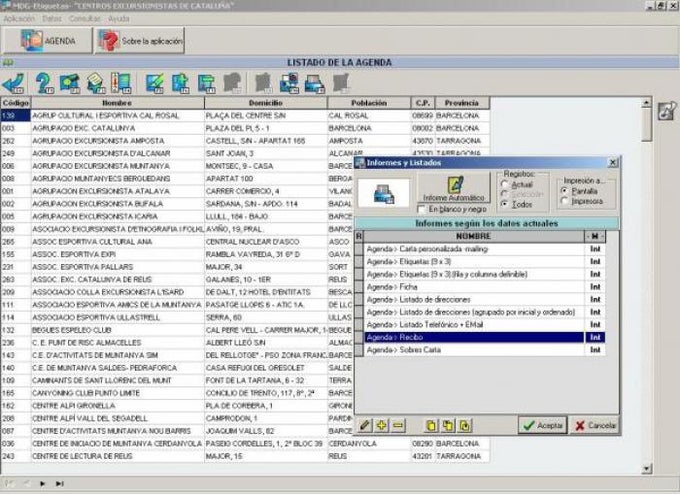The height and width of the screenshot is (494, 680).
Task: Click the yellow minus remove report icon
Action: [398, 425]
